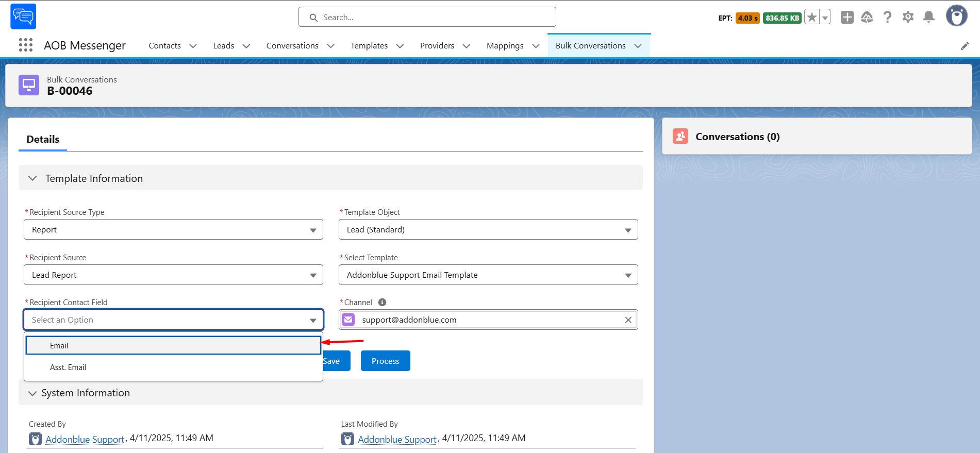Image resolution: width=980 pixels, height=453 pixels.
Task: Click Created By Addonblue Support avatar
Action: (x=35, y=439)
